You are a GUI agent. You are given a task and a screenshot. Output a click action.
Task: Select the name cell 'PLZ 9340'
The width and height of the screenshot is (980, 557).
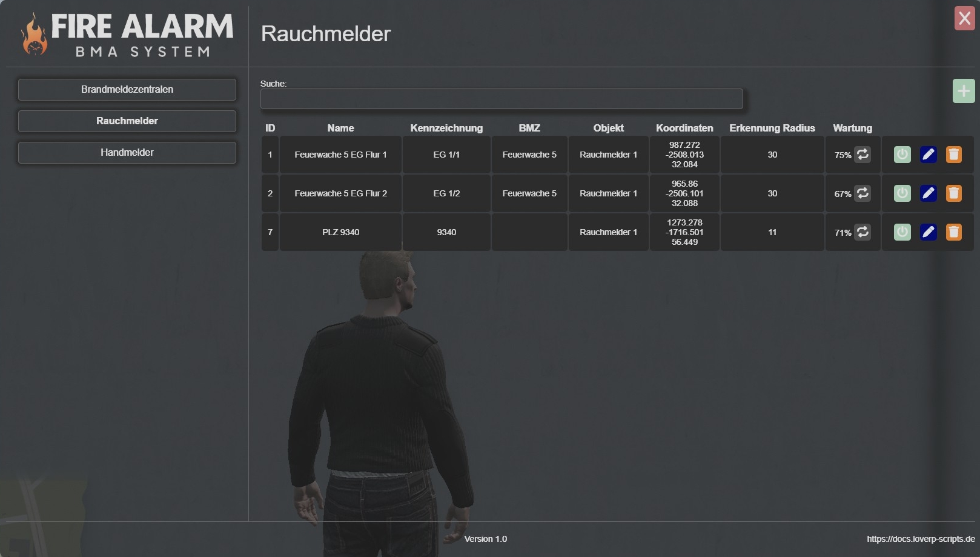tap(340, 232)
